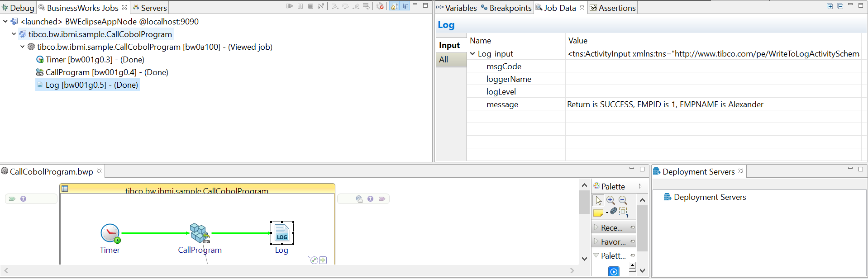This screenshot has width=868, height=279.
Task: Click the loggerName row in Job Data
Action: (664, 79)
